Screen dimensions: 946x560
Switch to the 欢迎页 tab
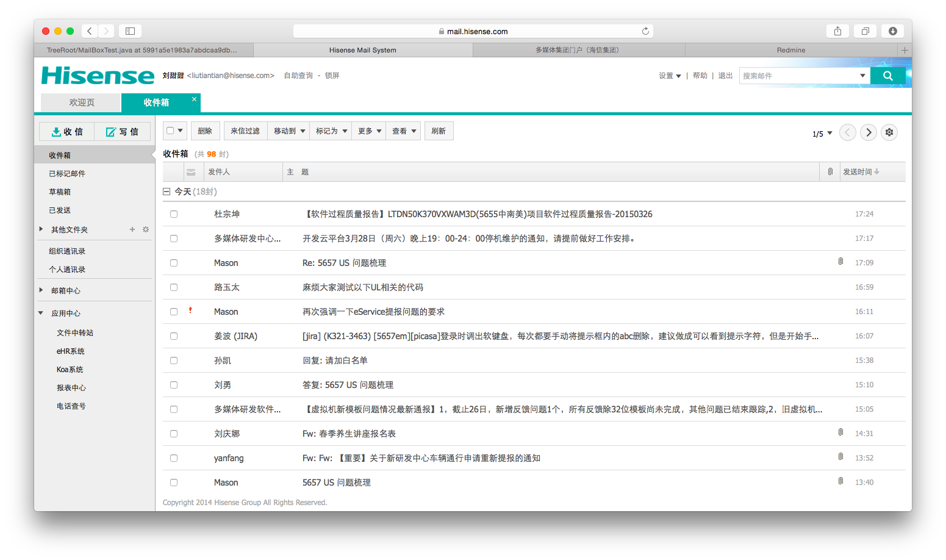[81, 102]
